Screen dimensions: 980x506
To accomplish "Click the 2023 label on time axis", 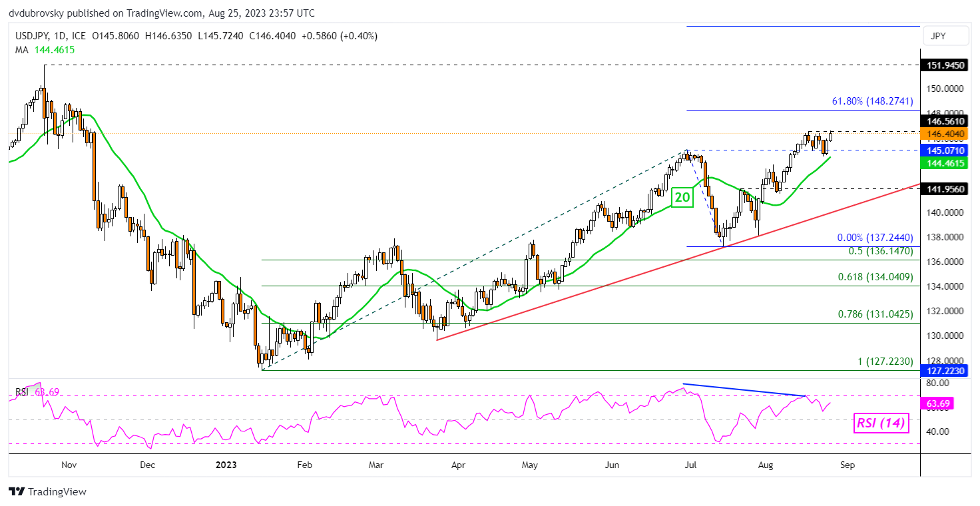I will [x=225, y=465].
